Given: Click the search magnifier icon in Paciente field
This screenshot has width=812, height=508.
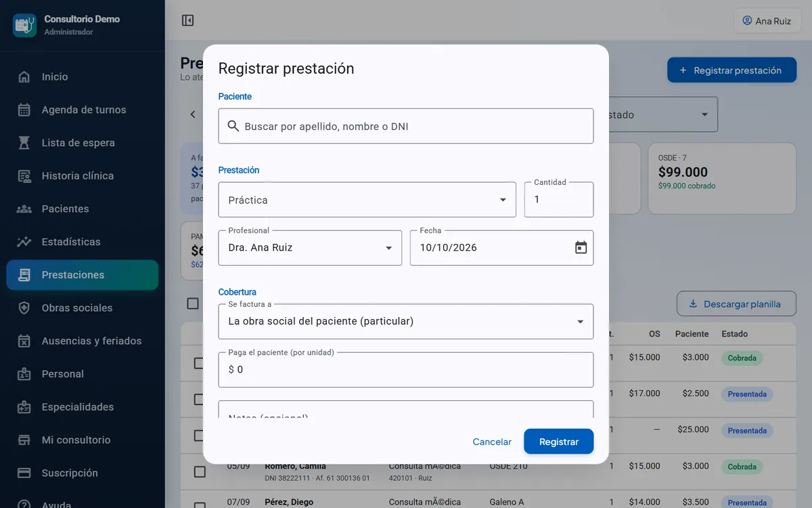Looking at the screenshot, I should [233, 126].
